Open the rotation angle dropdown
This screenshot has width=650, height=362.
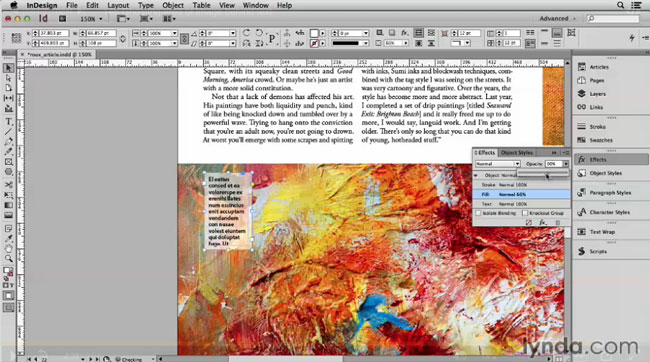tap(233, 33)
